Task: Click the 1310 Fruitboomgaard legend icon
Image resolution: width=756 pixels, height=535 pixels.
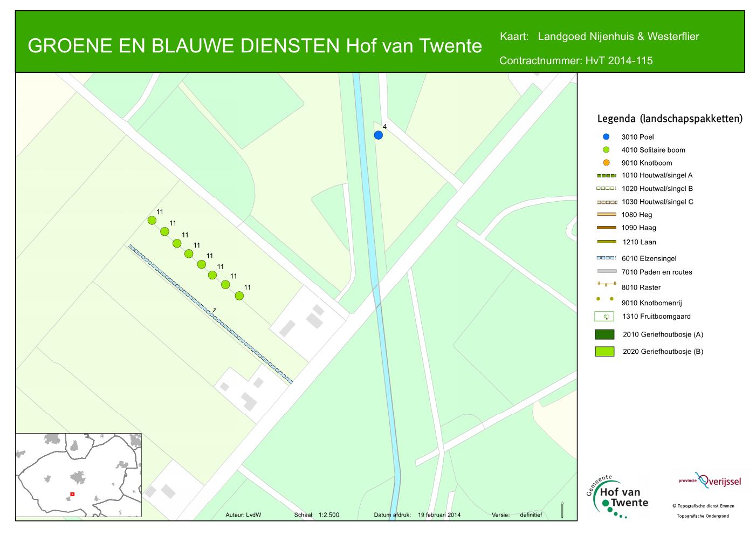Action: click(604, 317)
